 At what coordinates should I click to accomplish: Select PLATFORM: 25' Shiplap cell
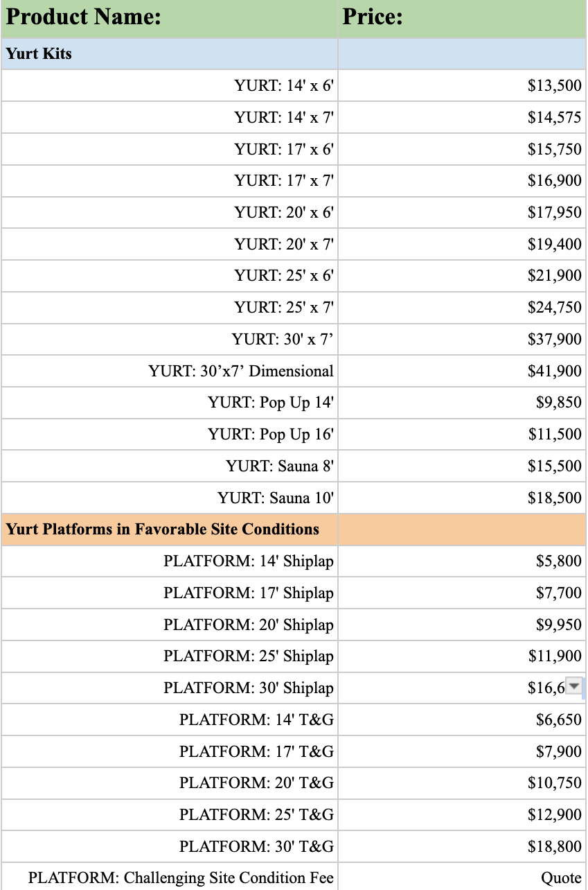click(170, 656)
